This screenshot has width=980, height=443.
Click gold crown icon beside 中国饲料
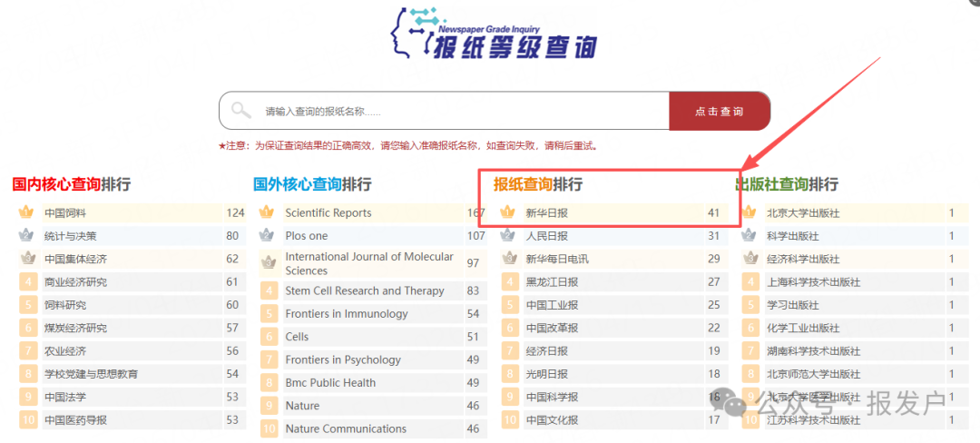click(26, 213)
